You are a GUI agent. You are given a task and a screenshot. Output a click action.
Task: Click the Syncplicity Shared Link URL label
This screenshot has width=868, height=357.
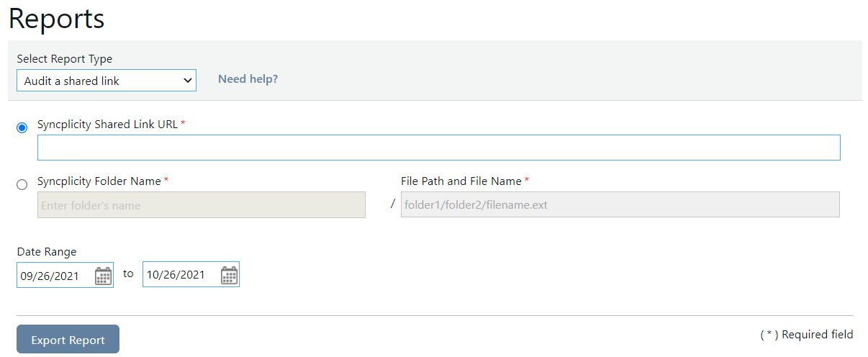(x=107, y=125)
